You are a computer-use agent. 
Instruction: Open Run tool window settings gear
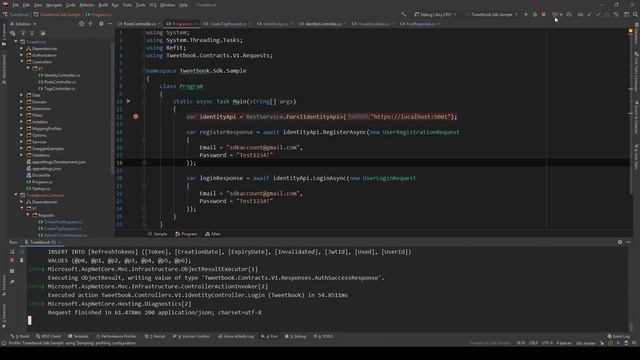620,242
